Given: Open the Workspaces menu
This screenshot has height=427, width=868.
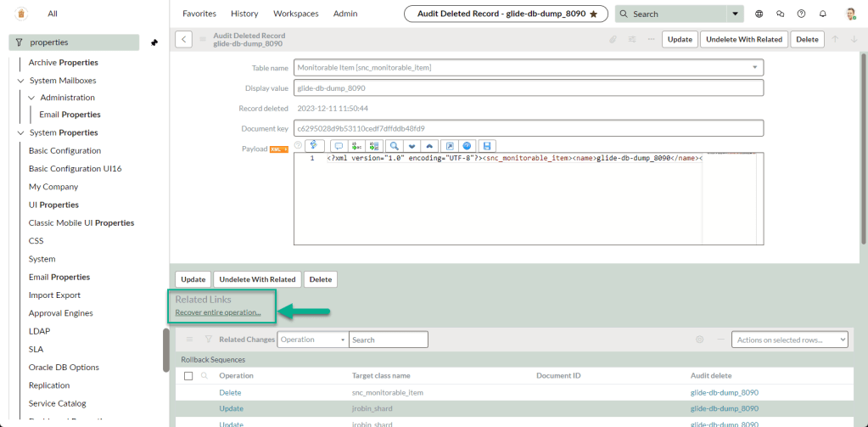Looking at the screenshot, I should (295, 14).
